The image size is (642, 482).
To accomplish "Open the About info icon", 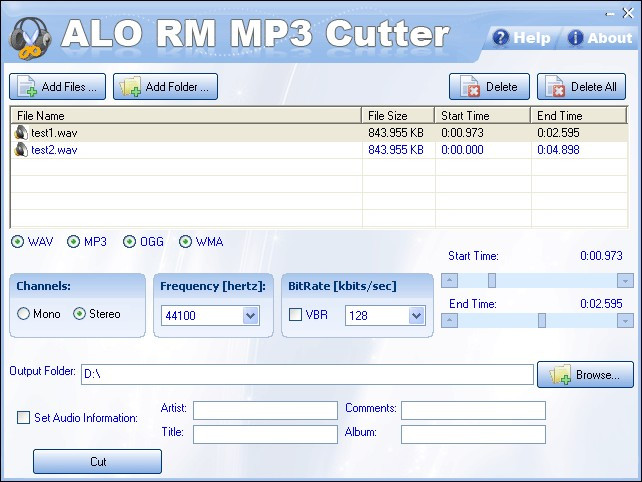I will [575, 38].
